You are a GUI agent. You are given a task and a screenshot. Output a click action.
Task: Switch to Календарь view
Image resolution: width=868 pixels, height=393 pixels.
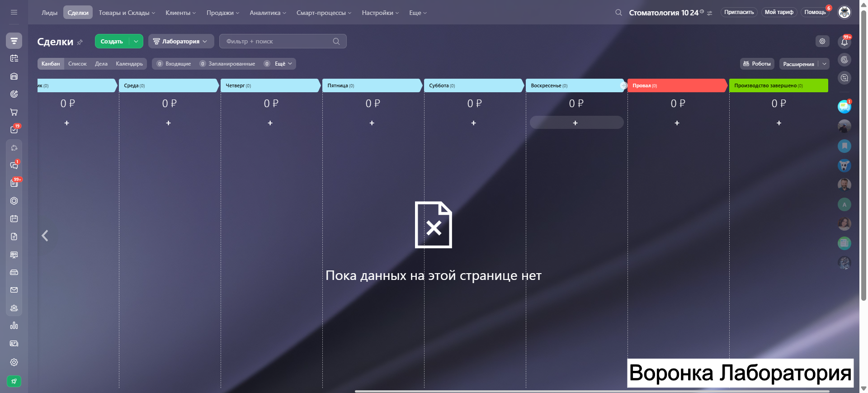pos(129,64)
